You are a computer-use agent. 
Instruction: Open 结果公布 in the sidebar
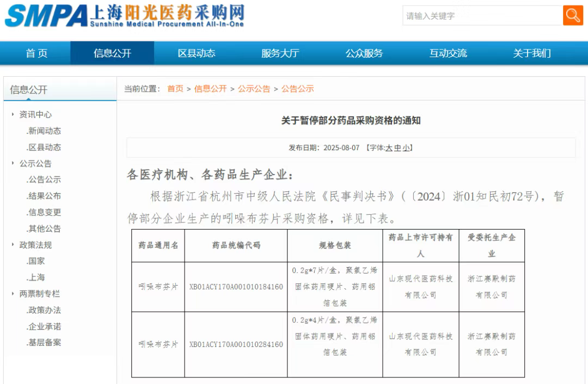pyautogui.click(x=44, y=196)
